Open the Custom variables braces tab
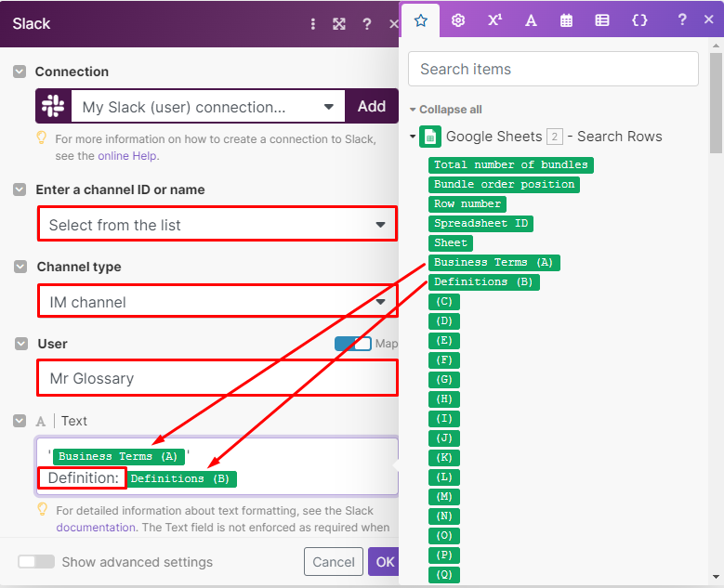 [x=639, y=20]
